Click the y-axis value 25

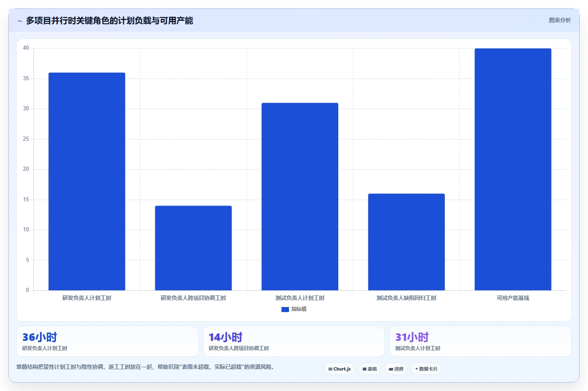coord(26,139)
